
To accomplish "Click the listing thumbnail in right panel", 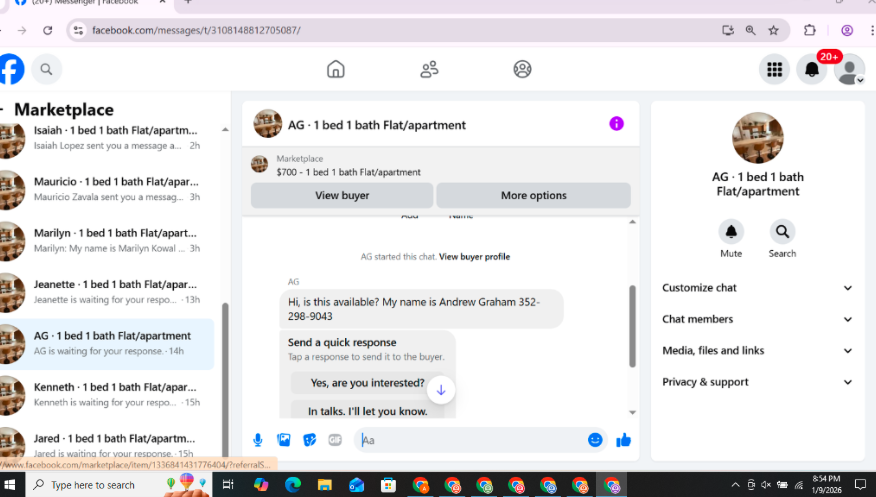I will coord(758,137).
